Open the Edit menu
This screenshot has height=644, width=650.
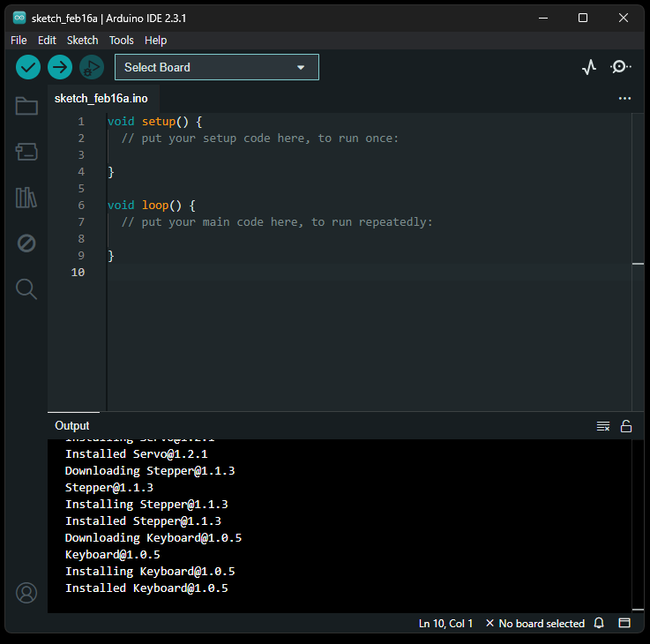[x=47, y=41]
